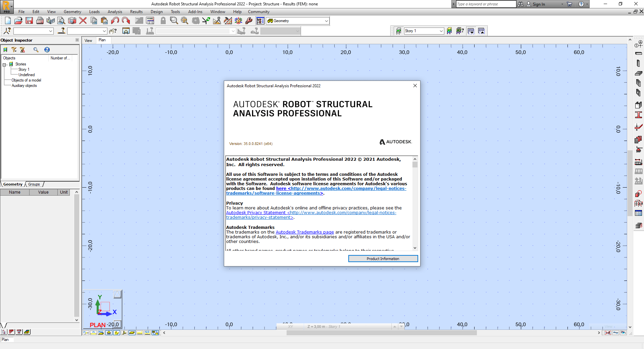Open the Tables icon in right toolbar
This screenshot has width=644, height=349.
coord(639,213)
